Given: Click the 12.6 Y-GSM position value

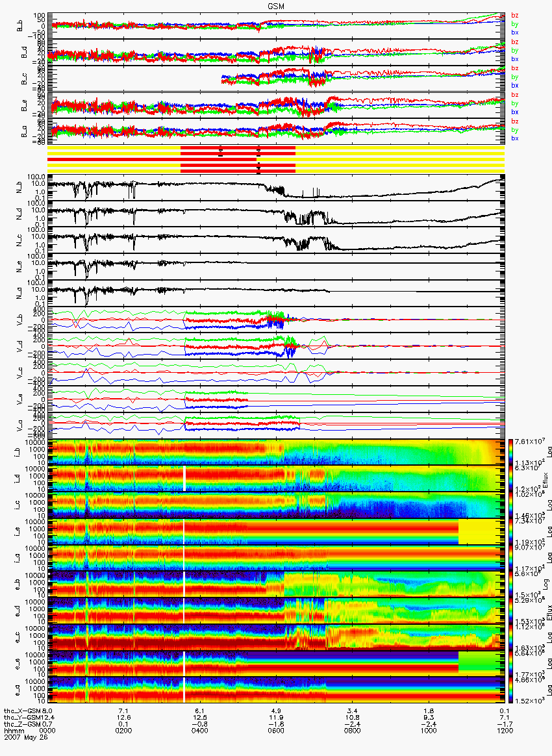Looking at the screenshot, I should pyautogui.click(x=125, y=718).
